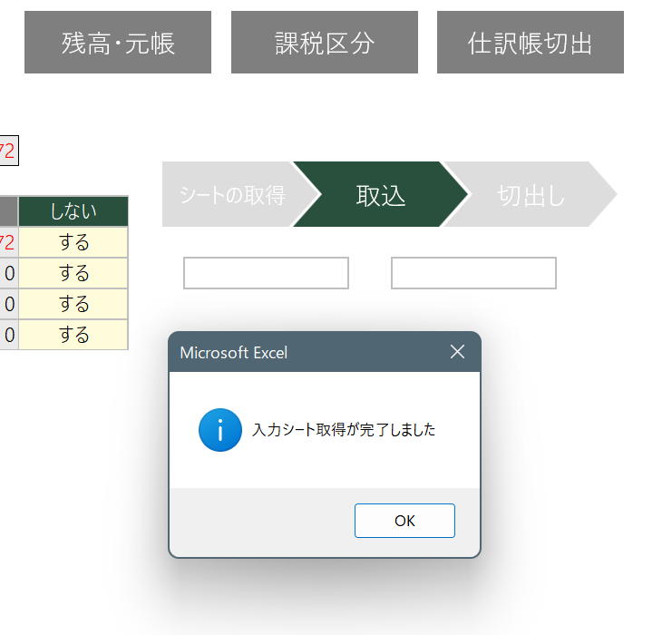This screenshot has height=635, width=672.
Task: Select the 取込 step arrow
Action: (381, 194)
